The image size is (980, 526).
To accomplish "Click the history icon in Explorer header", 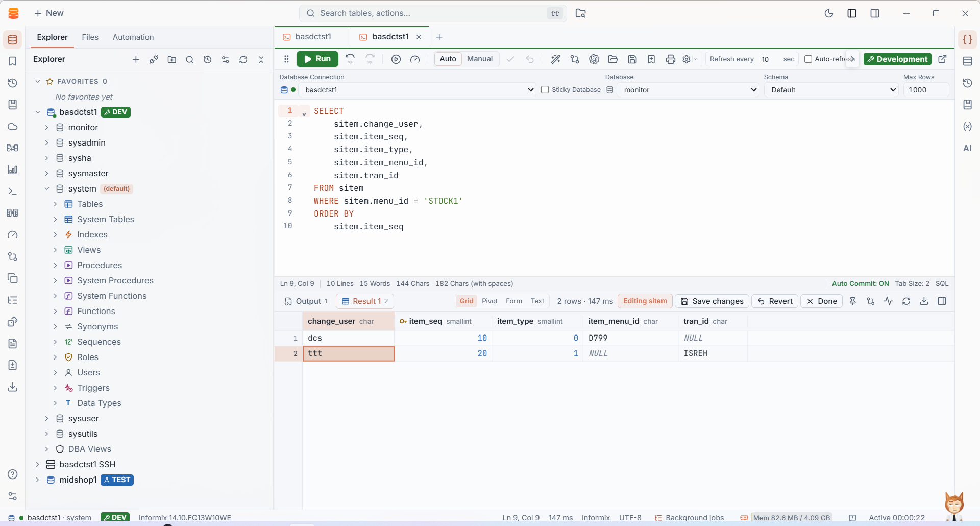I will point(208,60).
